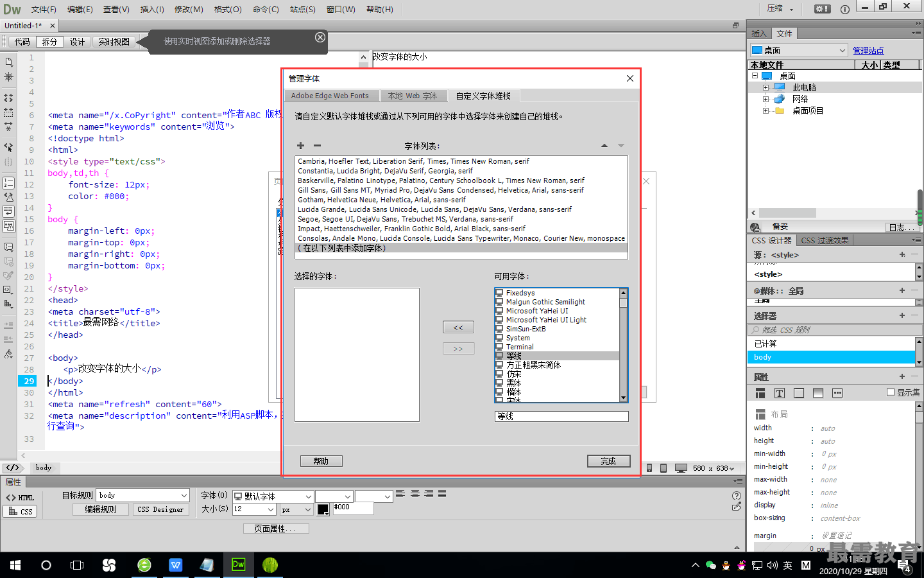Click the 编辑规则 button
The width and height of the screenshot is (924, 578).
(x=101, y=510)
